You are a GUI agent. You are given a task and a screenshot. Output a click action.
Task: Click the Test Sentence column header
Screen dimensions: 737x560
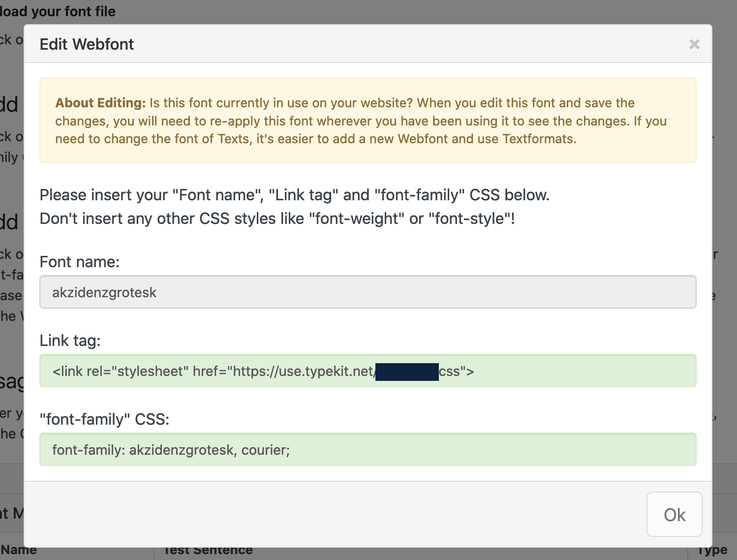[x=208, y=551]
